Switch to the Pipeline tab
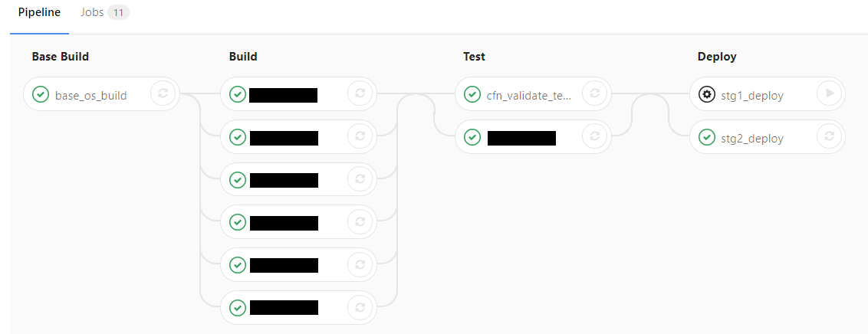 tap(39, 13)
